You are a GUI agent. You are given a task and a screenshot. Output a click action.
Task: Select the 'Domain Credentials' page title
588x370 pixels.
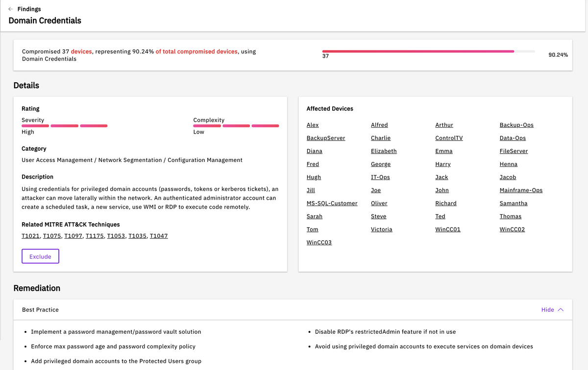pyautogui.click(x=45, y=21)
